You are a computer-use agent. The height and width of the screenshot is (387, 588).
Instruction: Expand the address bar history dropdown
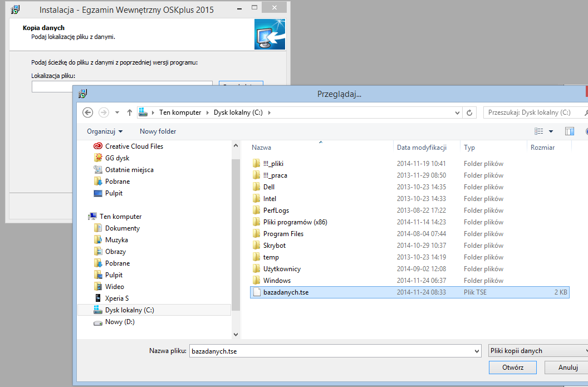457,112
